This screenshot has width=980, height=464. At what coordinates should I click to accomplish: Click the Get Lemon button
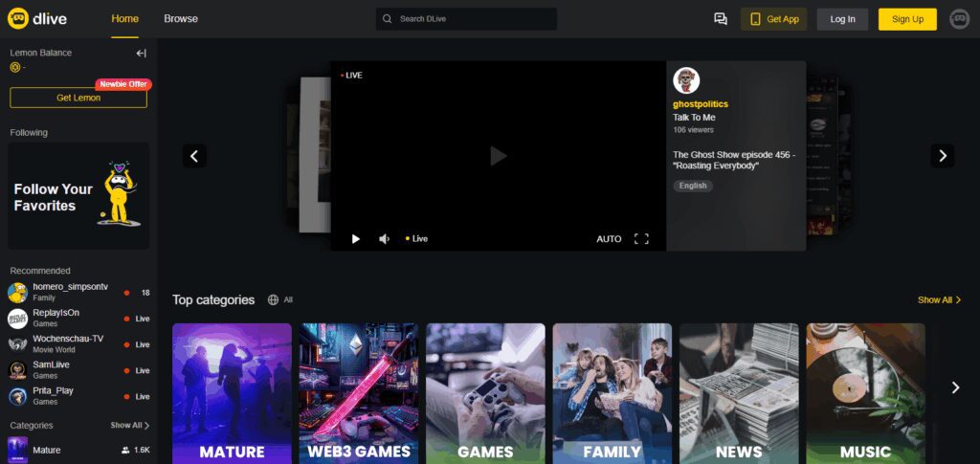(78, 98)
